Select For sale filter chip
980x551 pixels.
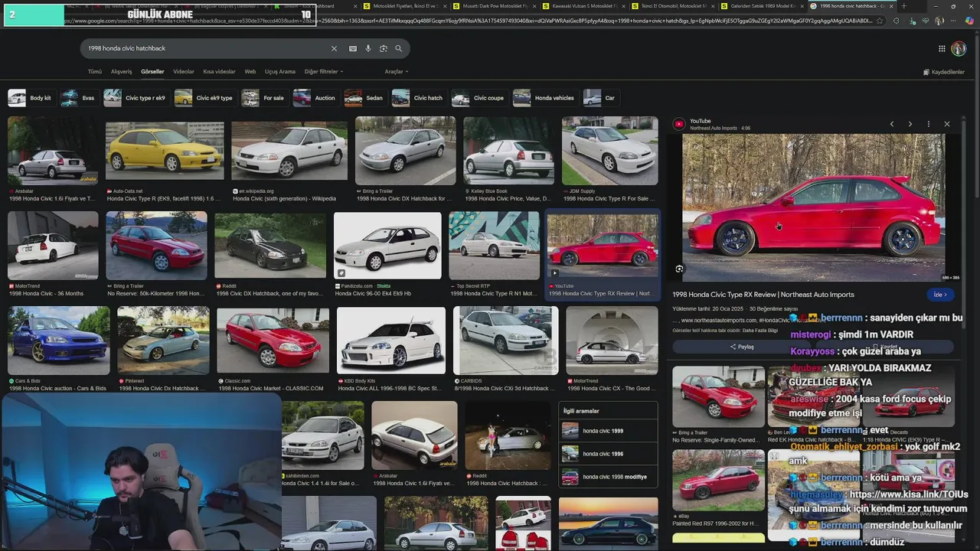coord(263,98)
